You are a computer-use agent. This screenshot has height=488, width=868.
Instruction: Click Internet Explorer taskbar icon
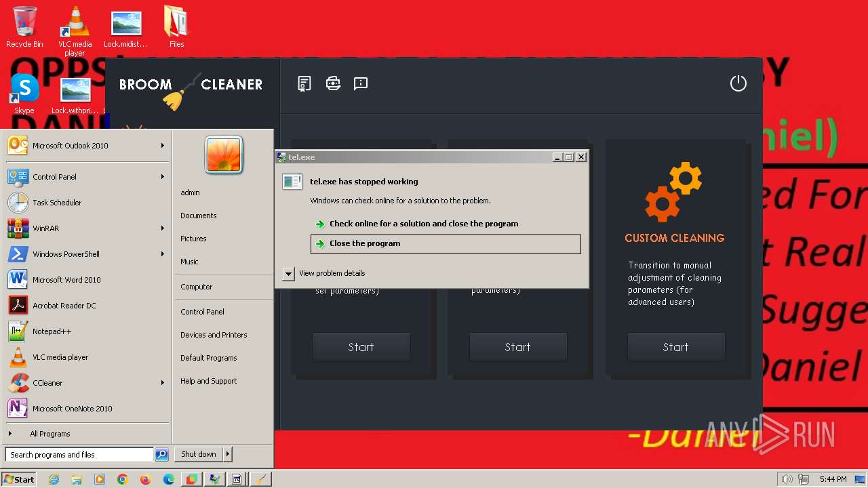(x=54, y=479)
